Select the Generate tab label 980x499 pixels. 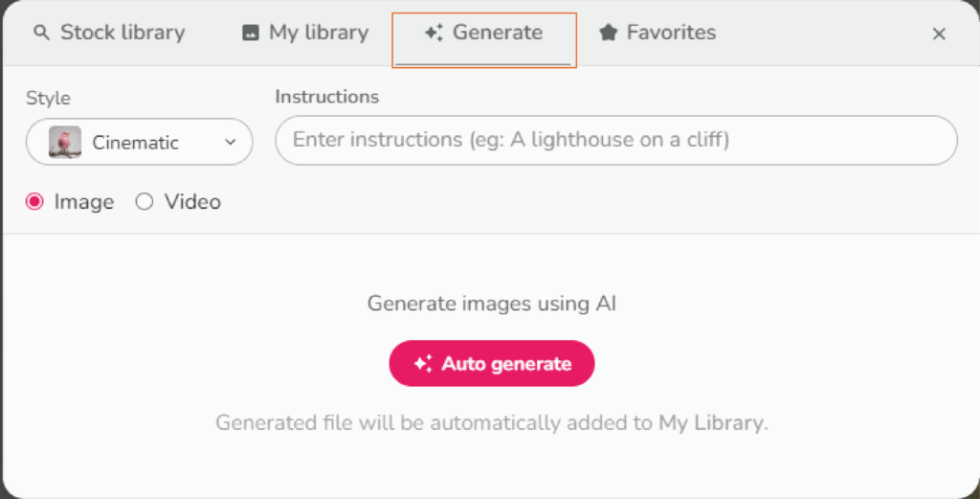tap(497, 33)
